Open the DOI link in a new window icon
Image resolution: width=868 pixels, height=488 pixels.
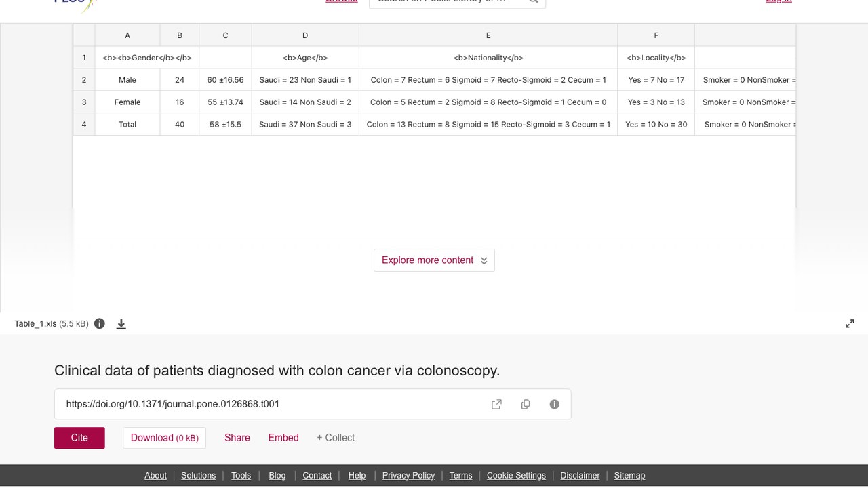point(496,404)
